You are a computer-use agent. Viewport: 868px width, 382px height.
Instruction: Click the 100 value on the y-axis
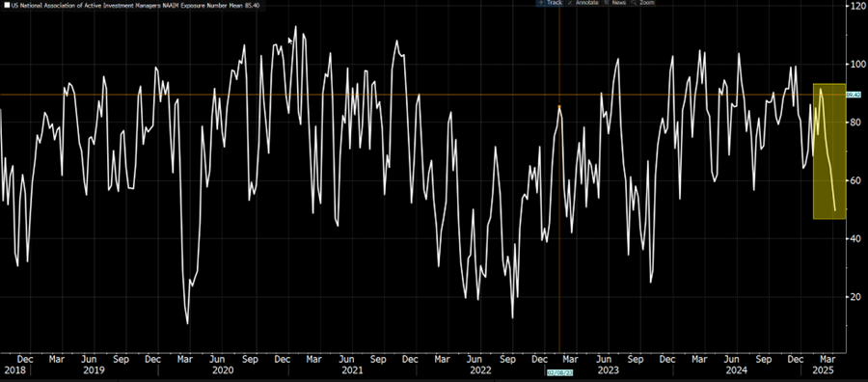[x=857, y=65]
